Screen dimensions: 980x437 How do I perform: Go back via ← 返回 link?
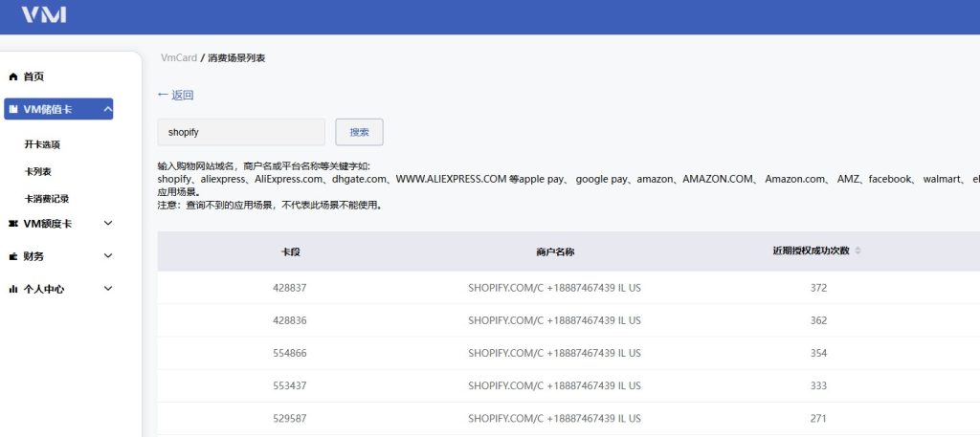point(176,95)
